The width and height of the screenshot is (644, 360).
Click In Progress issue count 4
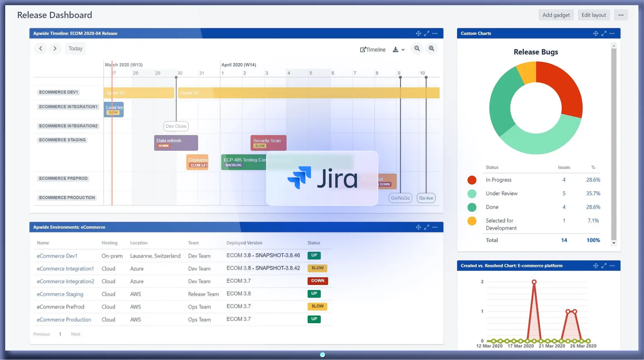point(564,180)
